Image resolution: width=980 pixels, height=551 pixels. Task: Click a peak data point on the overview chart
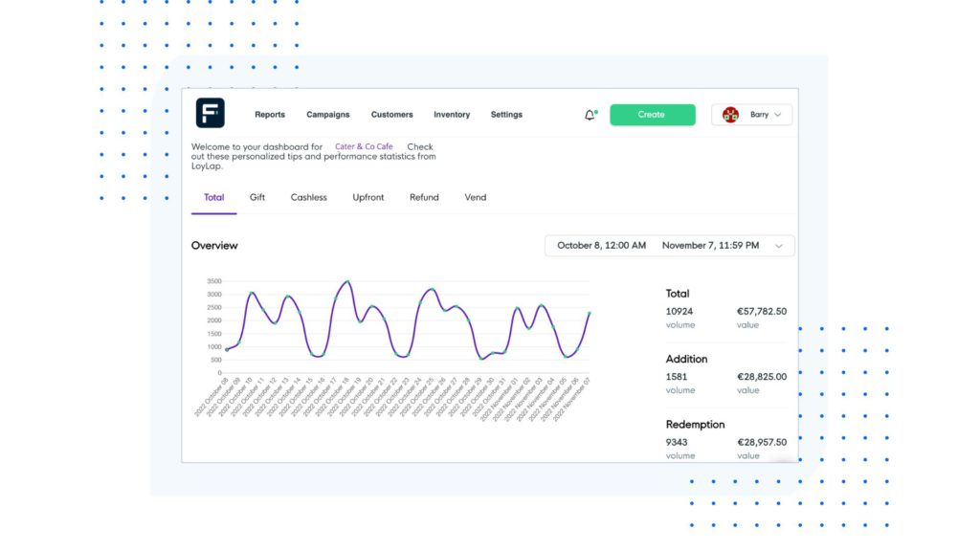(x=346, y=281)
